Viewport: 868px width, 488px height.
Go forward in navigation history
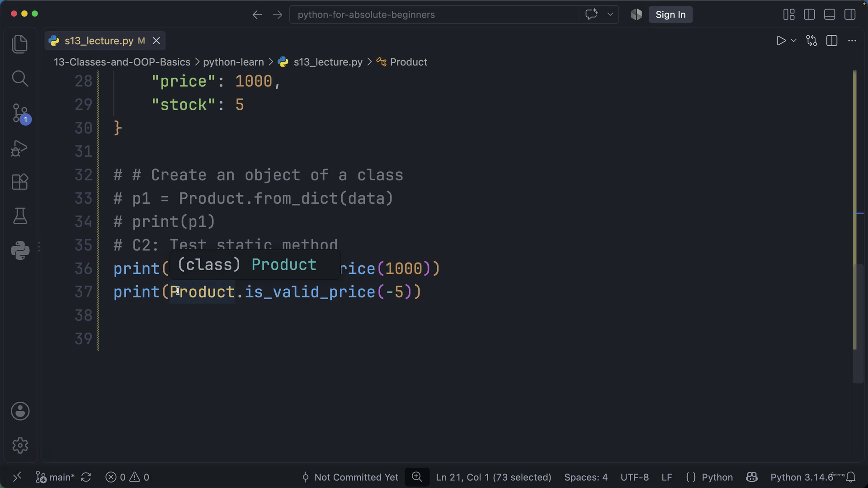point(278,14)
